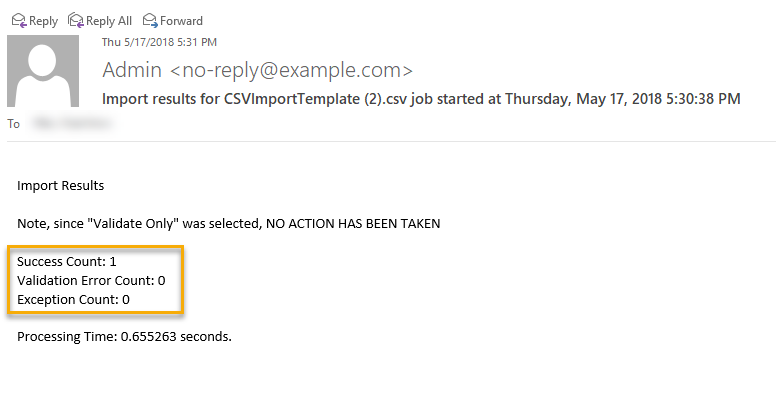Click sender name Admin no-reply@example.com
The image size is (776, 405).
pyautogui.click(x=257, y=70)
